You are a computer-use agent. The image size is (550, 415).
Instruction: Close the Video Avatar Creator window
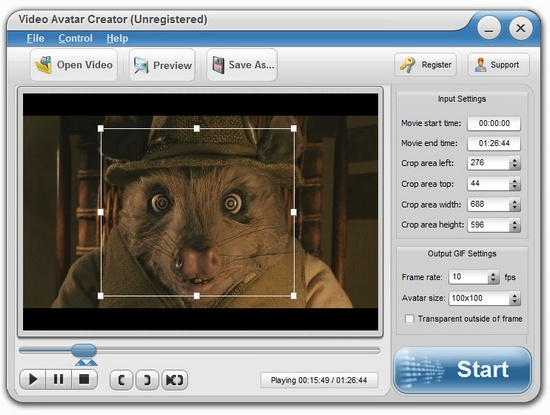click(521, 28)
